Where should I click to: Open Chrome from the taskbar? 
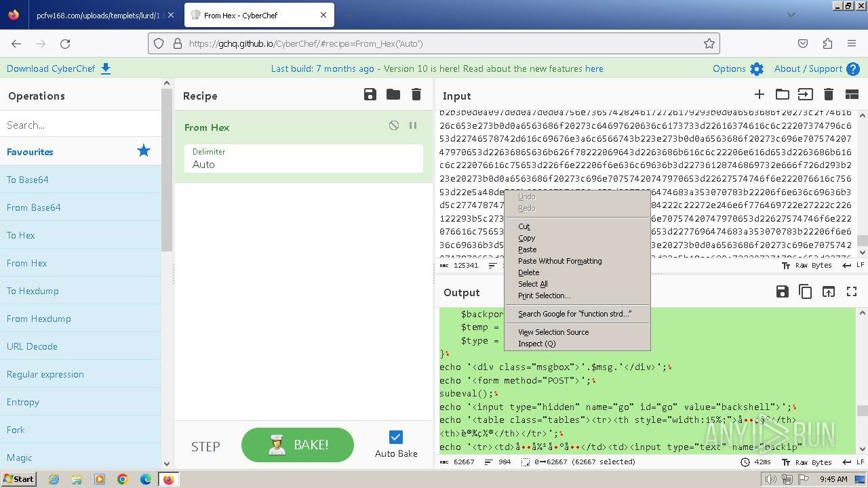[x=123, y=479]
